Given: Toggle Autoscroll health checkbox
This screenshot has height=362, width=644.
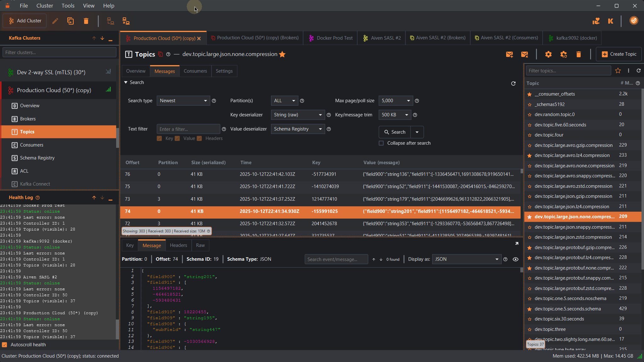Looking at the screenshot, I should point(5,345).
